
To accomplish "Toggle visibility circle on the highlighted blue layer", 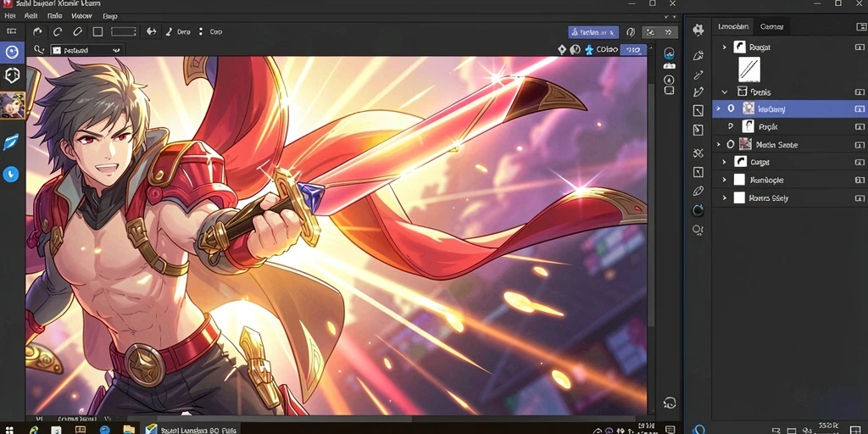I will 731,109.
